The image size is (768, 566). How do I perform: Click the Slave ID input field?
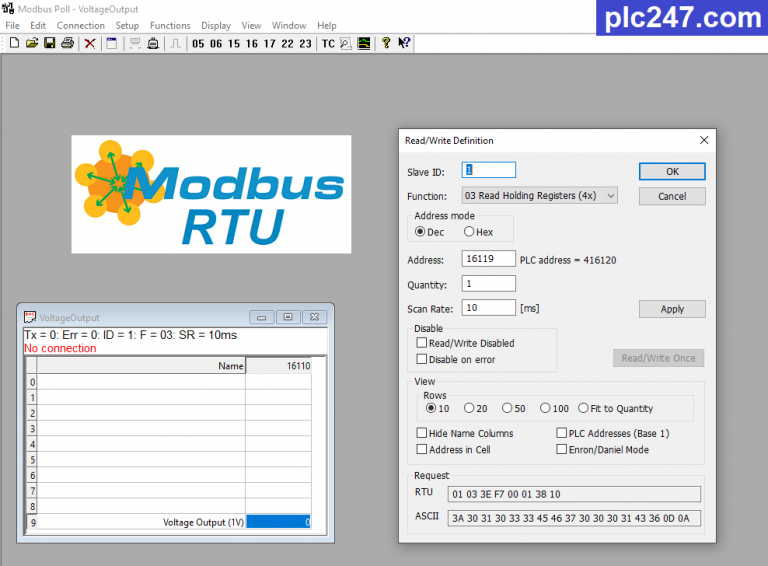pyautogui.click(x=488, y=170)
